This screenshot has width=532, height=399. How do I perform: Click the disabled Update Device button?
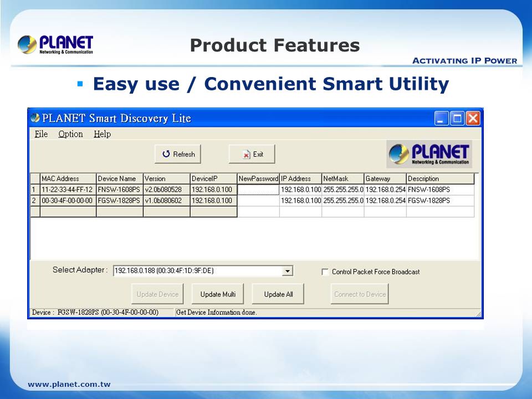tap(157, 294)
